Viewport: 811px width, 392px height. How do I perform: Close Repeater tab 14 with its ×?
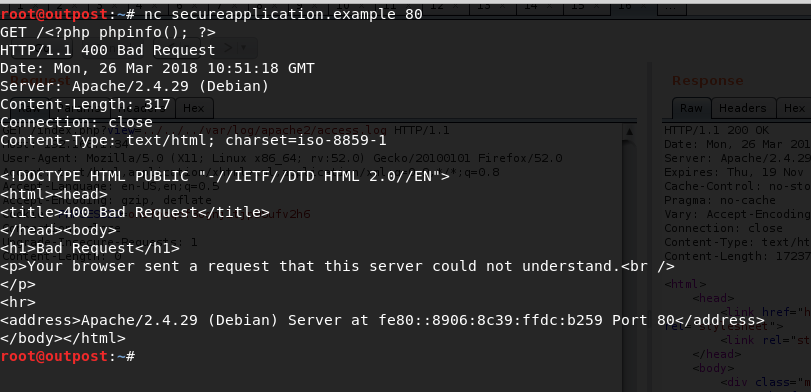click(550, 7)
